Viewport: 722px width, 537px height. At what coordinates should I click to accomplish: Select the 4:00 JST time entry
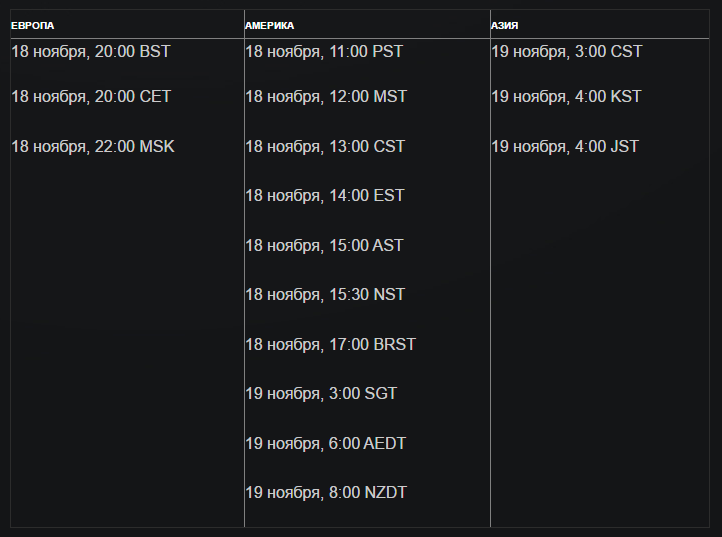pos(565,147)
